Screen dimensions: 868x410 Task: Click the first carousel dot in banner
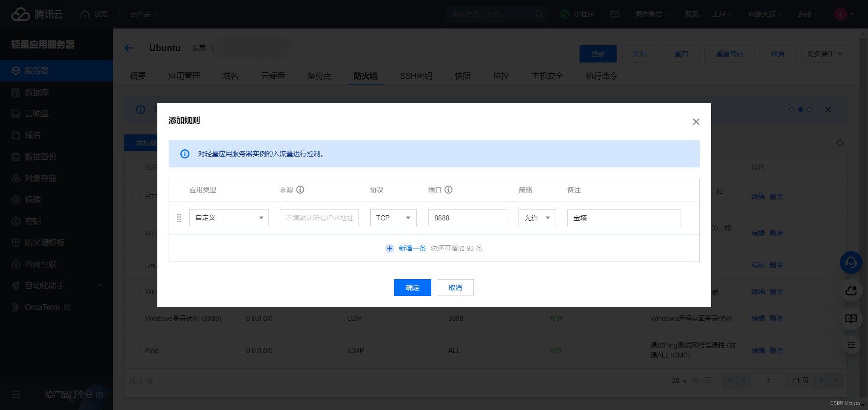pos(792,110)
